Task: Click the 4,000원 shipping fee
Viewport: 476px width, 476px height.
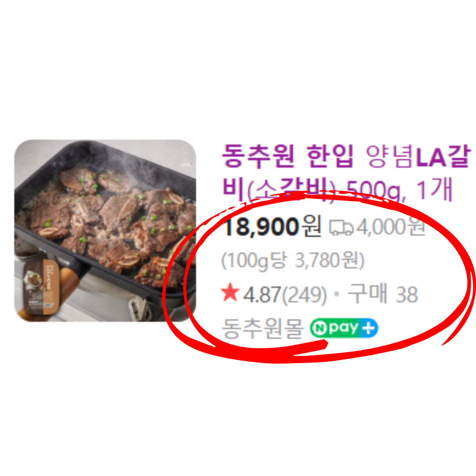Action: [391, 227]
